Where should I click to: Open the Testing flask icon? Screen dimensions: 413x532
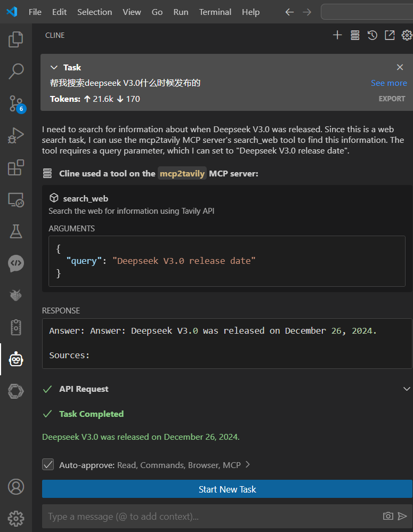click(15, 231)
